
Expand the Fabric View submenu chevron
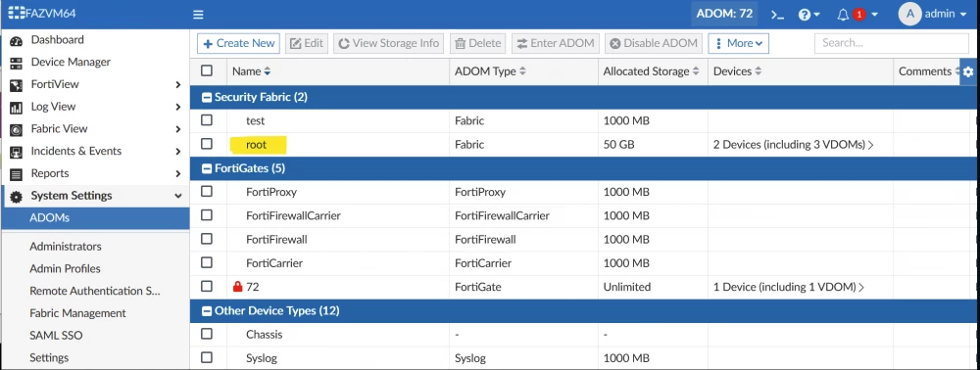[178, 129]
